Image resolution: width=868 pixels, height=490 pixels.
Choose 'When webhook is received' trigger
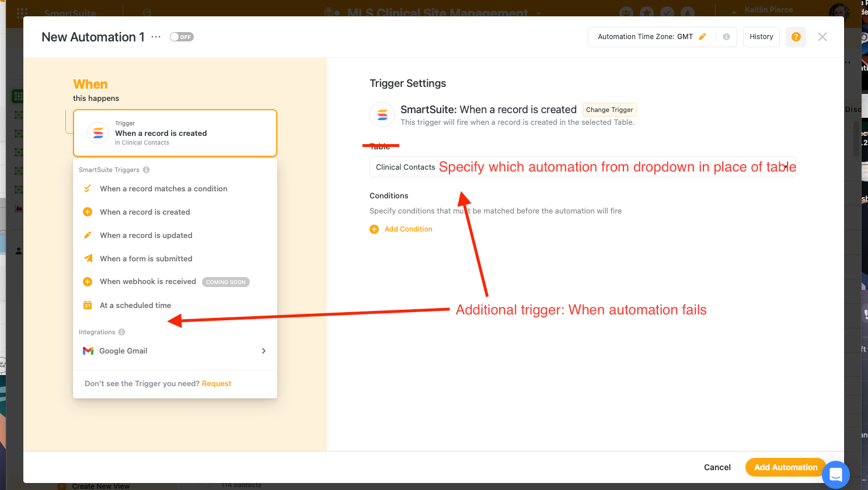[148, 282]
